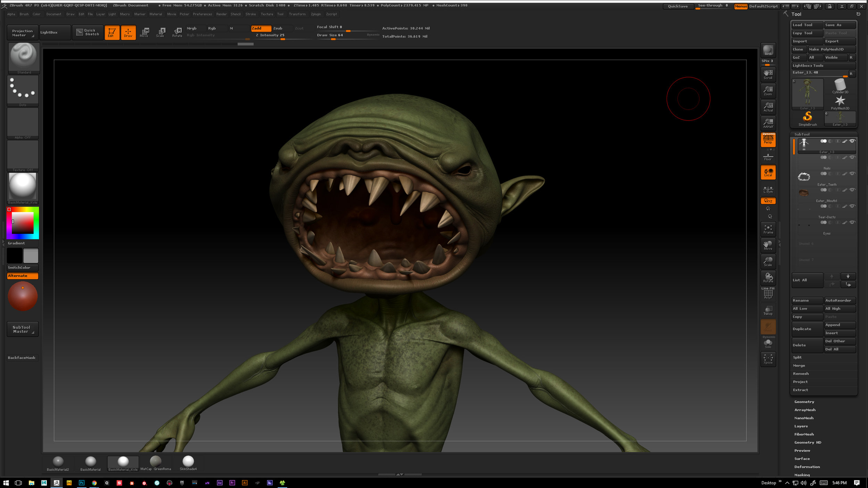Click Quick Sketch button
The image size is (868, 488).
pyautogui.click(x=88, y=33)
